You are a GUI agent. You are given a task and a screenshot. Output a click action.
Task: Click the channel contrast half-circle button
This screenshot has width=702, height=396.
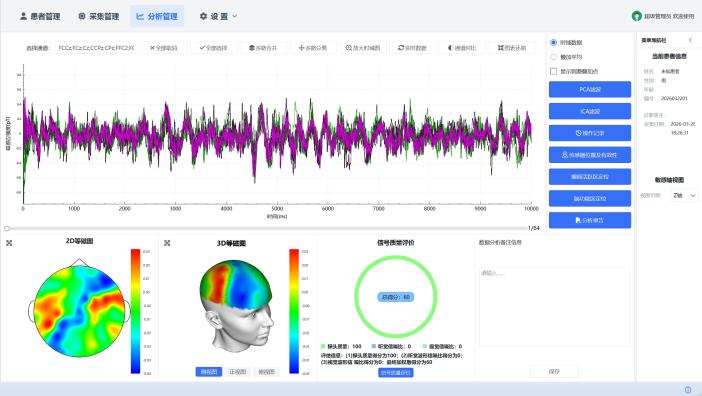tap(462, 48)
